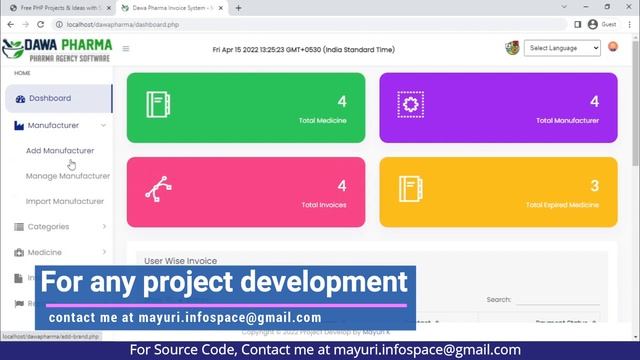Click the crest badge icon near language

512,48
